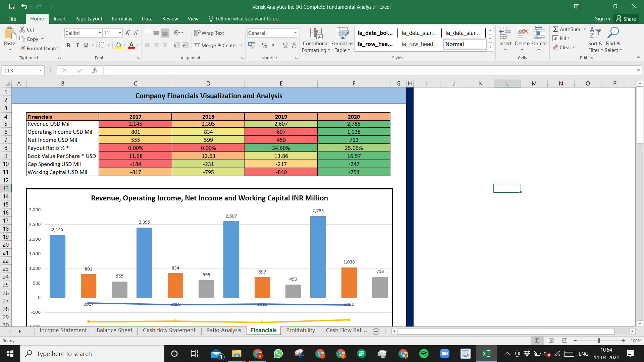The image size is (644, 362).
Task: Click the Orientation text-rotate icon
Action: [x=177, y=33]
